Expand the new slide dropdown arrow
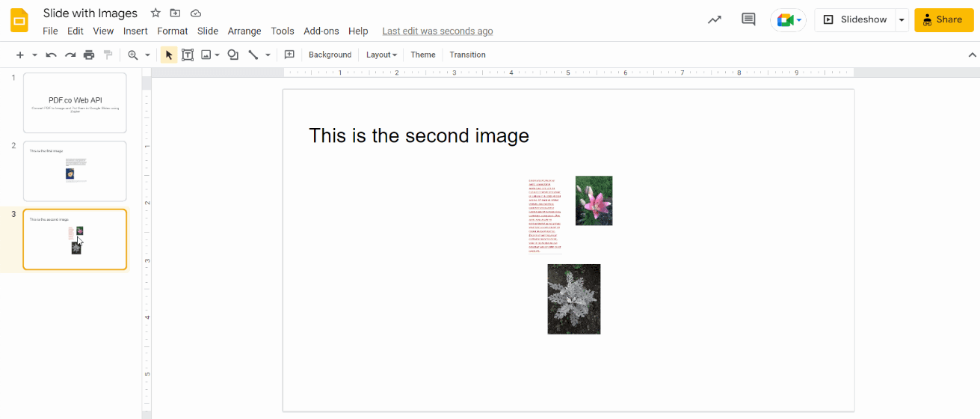 (x=34, y=55)
